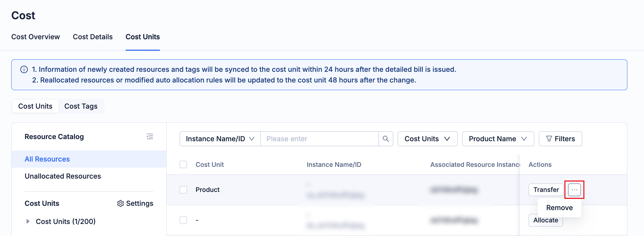Collapse the Resource Catalog panel icon
Screen dimensions: 644x236
pyautogui.click(x=150, y=137)
